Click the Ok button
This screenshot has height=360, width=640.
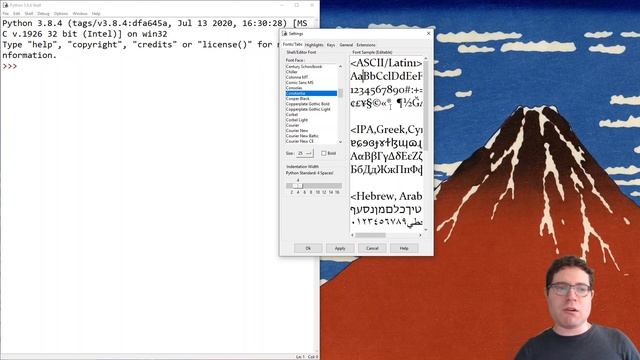308,248
